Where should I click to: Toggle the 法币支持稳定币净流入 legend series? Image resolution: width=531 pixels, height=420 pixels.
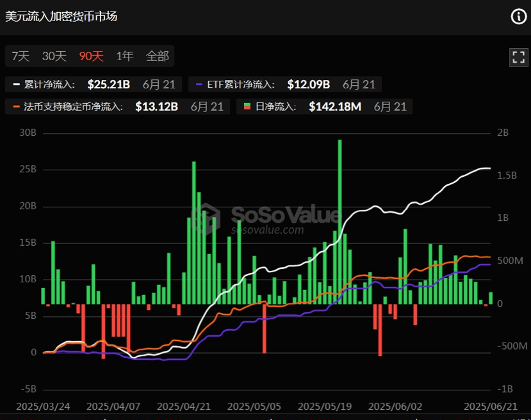[x=117, y=107]
